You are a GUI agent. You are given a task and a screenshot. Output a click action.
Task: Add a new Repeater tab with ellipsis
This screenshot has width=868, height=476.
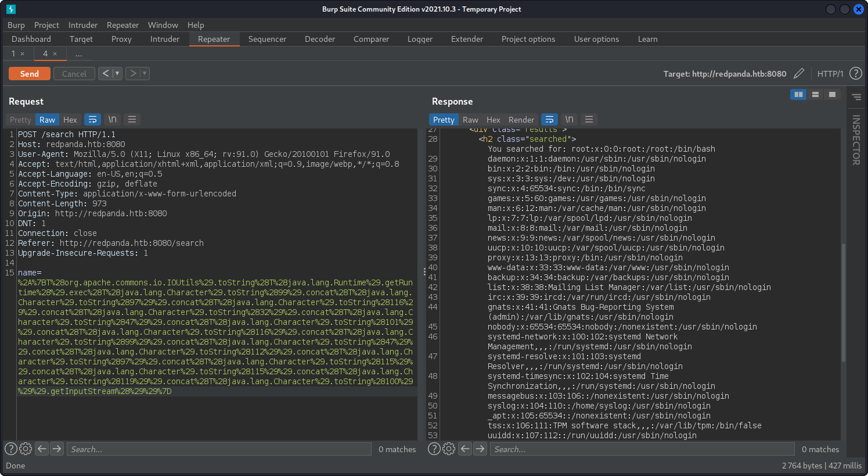tap(79, 53)
